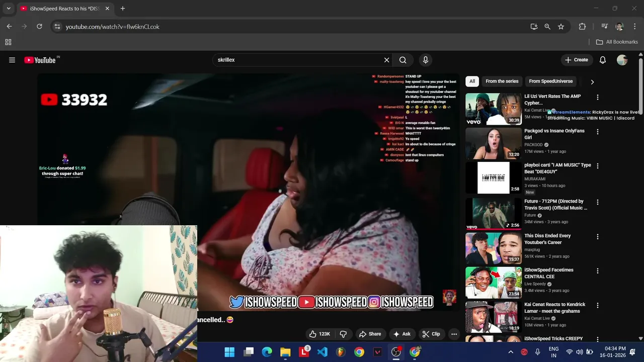Open YouTube notifications bell
Viewport: 644px width, 362px height.
(x=602, y=60)
